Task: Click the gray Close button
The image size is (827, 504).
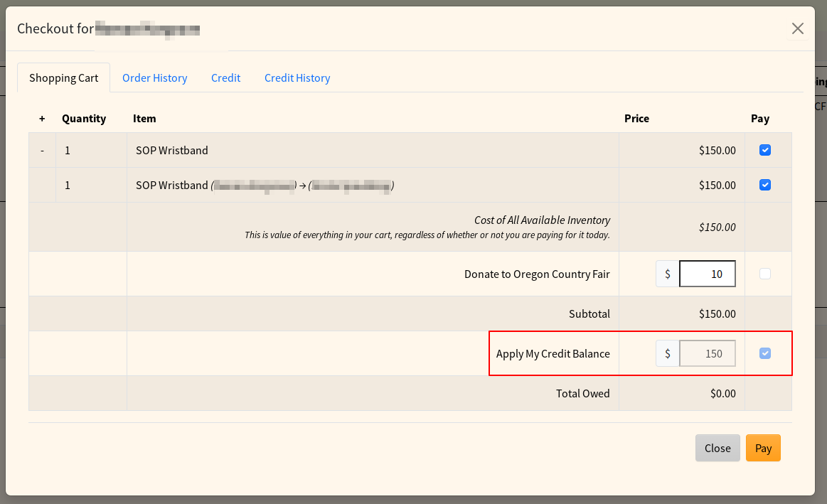Action: pyautogui.click(x=717, y=448)
